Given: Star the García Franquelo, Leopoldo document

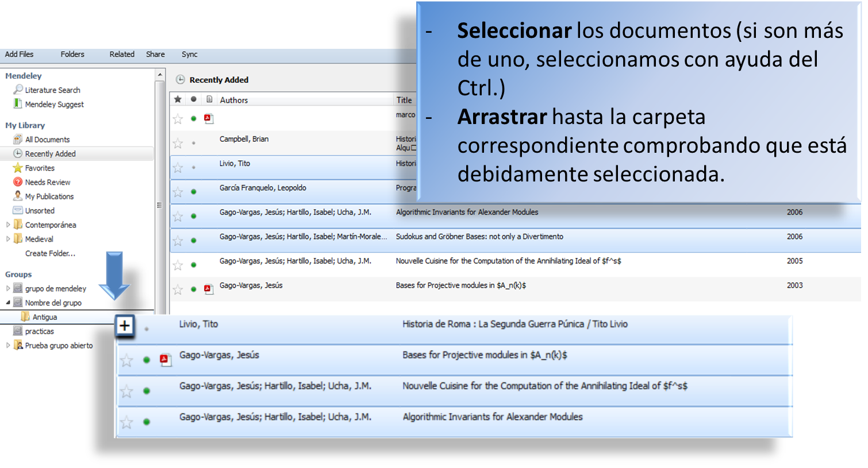Looking at the screenshot, I should point(178,192).
